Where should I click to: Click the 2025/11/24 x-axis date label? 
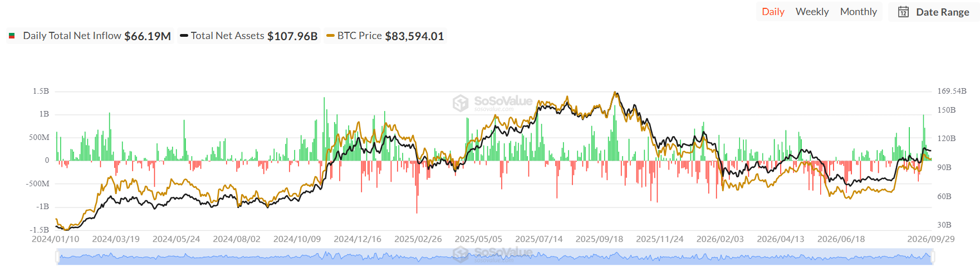pyautogui.click(x=660, y=239)
